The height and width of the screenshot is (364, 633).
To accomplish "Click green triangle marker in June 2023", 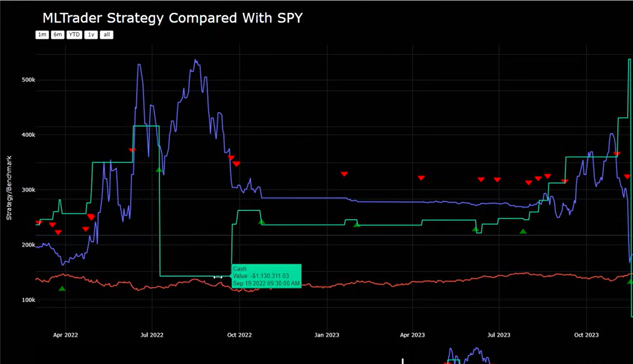I will (475, 229).
